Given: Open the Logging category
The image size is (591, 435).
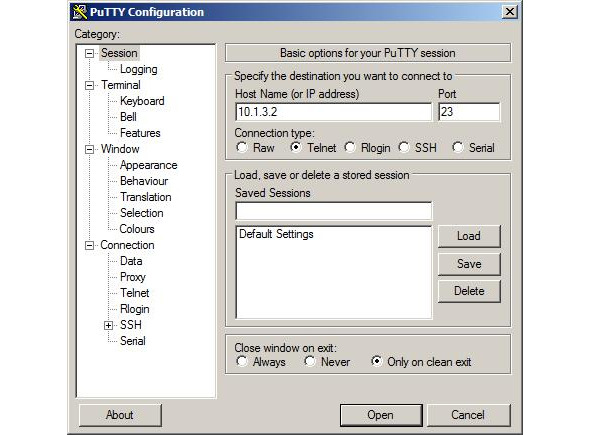Looking at the screenshot, I should pos(138,69).
